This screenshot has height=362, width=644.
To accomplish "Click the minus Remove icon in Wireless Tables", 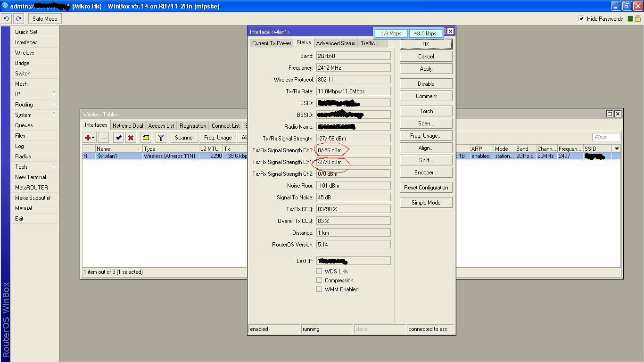I will pyautogui.click(x=104, y=138).
